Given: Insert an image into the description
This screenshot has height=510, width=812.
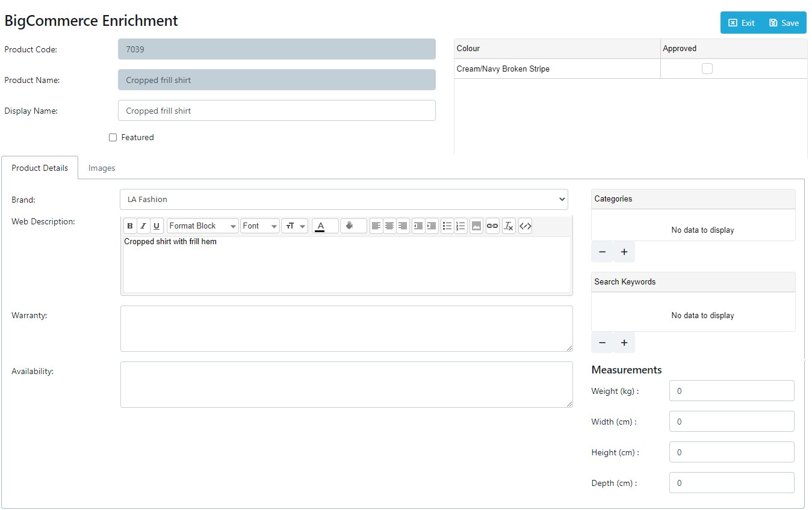Looking at the screenshot, I should click(x=476, y=226).
